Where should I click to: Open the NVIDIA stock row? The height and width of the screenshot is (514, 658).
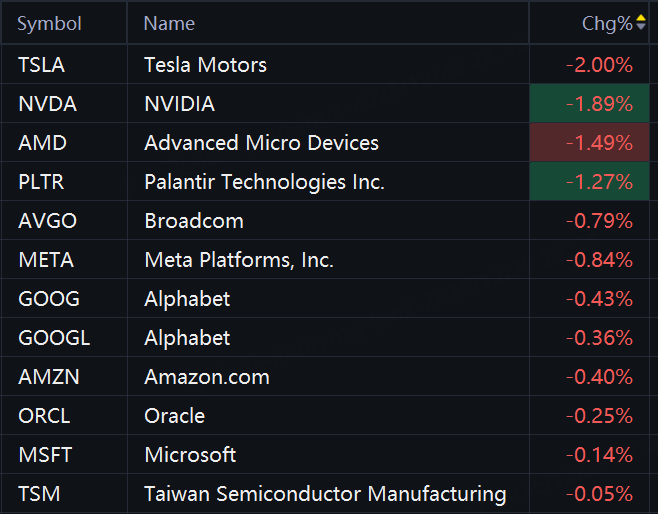(179, 104)
